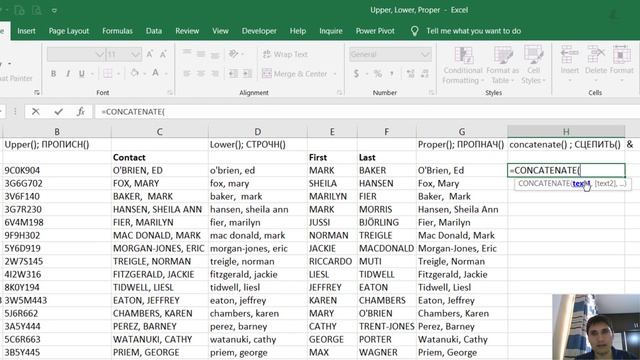Open Cell Styles
Image resolution: width=640 pixels, height=360 pixels.
pos(533,65)
